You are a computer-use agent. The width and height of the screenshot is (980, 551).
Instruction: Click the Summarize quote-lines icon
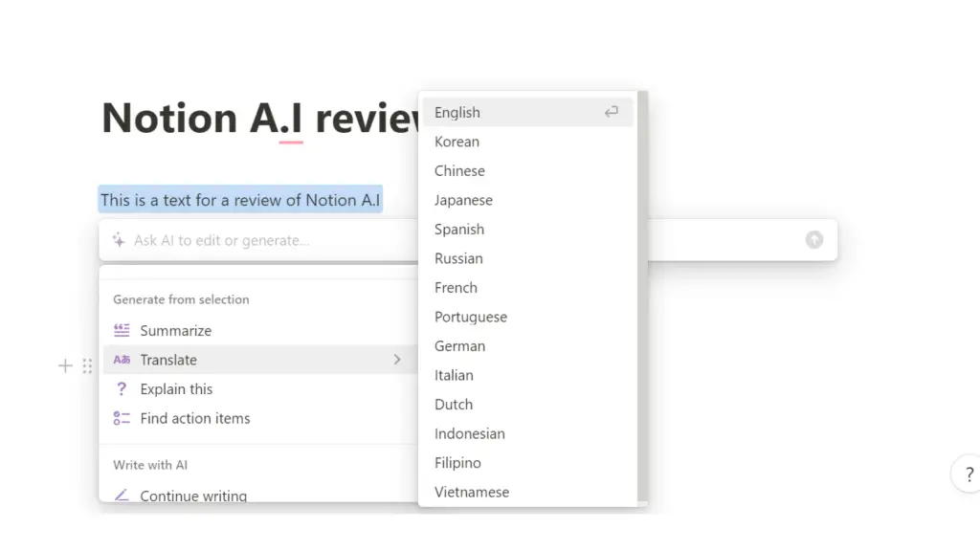click(122, 330)
